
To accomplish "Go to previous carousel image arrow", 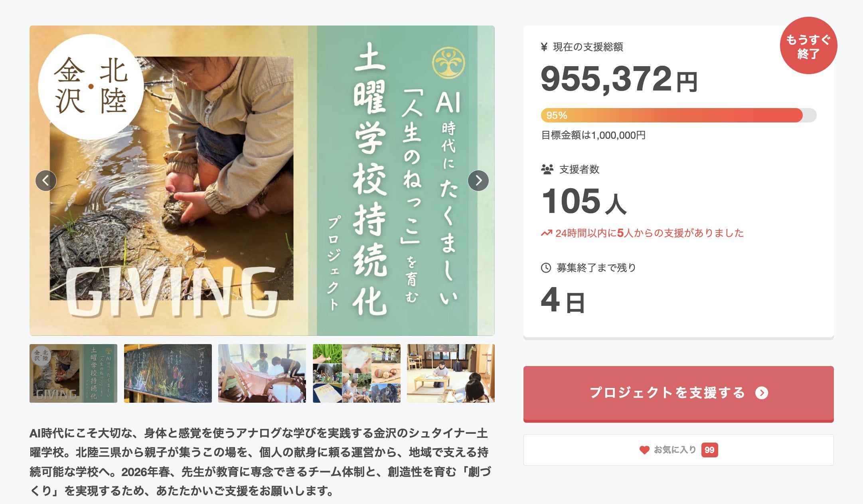I will pos(46,181).
